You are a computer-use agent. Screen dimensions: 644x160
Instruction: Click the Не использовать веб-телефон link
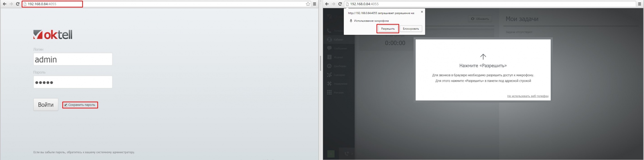(528, 96)
